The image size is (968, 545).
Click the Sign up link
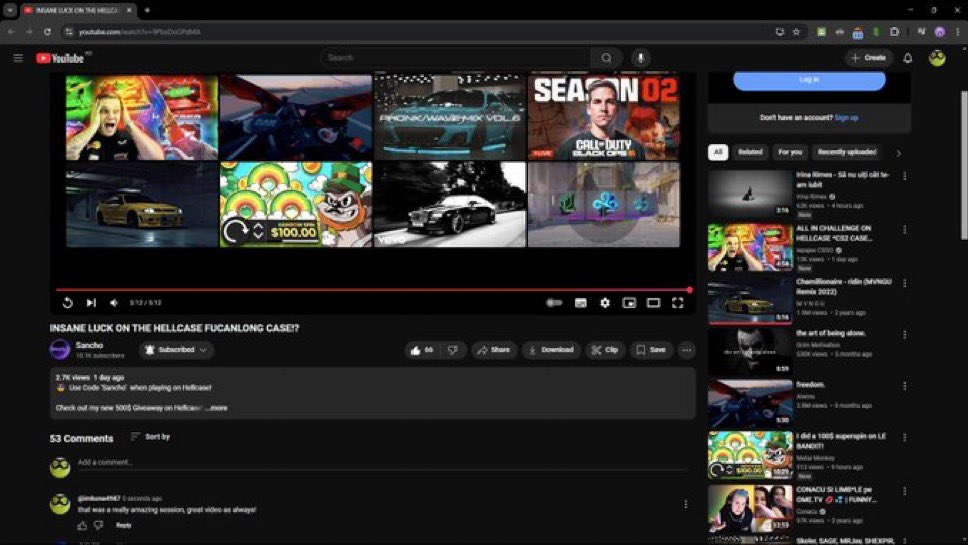coord(846,118)
